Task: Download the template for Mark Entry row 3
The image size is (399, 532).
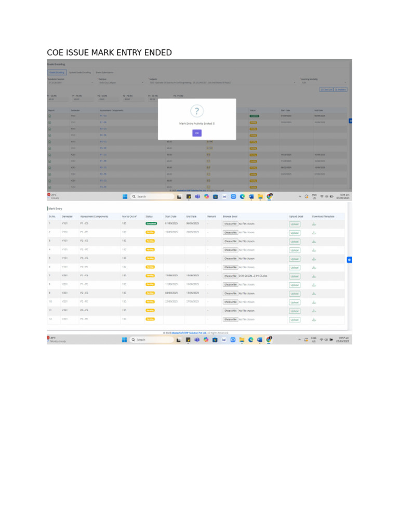Action: coord(314,242)
